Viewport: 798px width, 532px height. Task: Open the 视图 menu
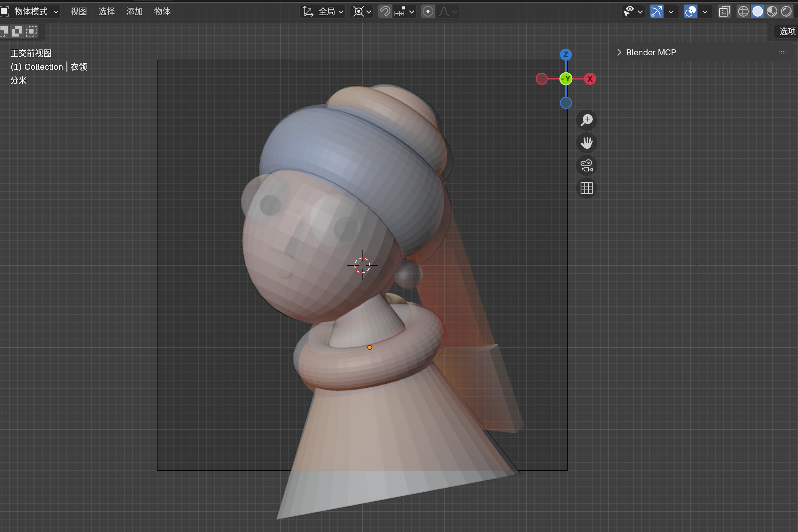[x=79, y=12]
